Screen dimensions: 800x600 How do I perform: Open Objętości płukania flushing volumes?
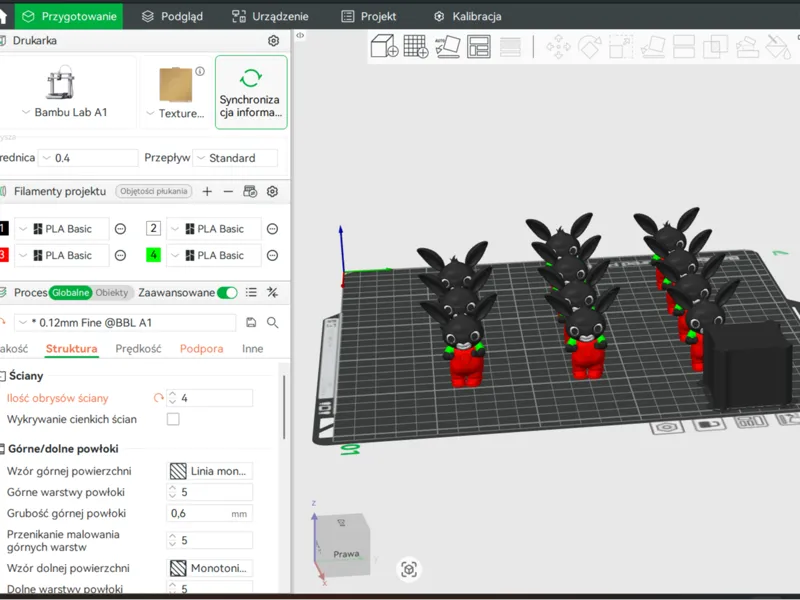[x=154, y=191]
